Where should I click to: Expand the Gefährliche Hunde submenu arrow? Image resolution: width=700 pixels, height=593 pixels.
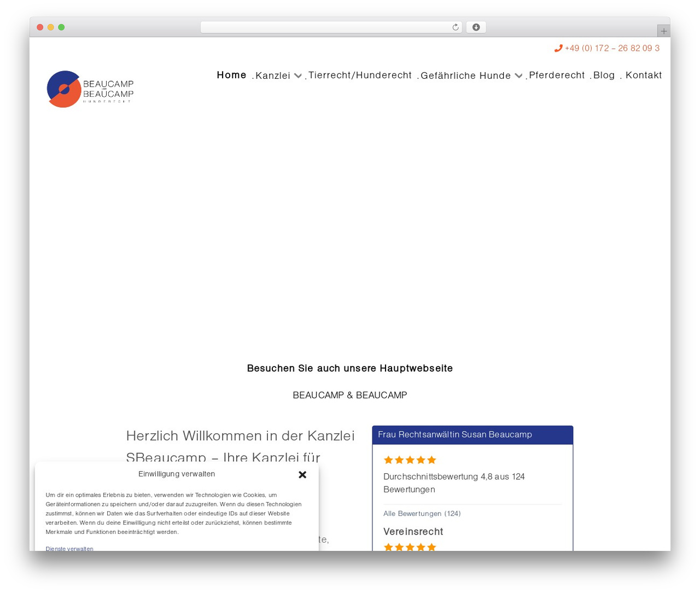[518, 75]
